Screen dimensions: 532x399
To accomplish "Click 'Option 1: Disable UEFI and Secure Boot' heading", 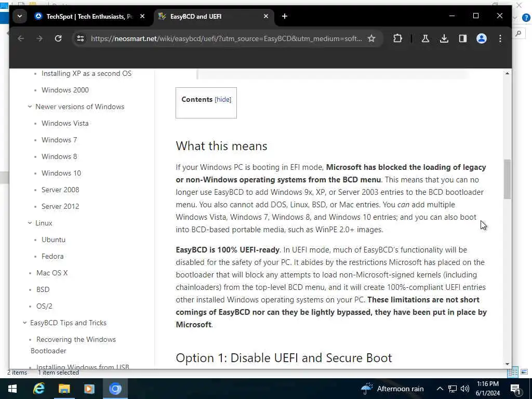I will pyautogui.click(x=284, y=358).
